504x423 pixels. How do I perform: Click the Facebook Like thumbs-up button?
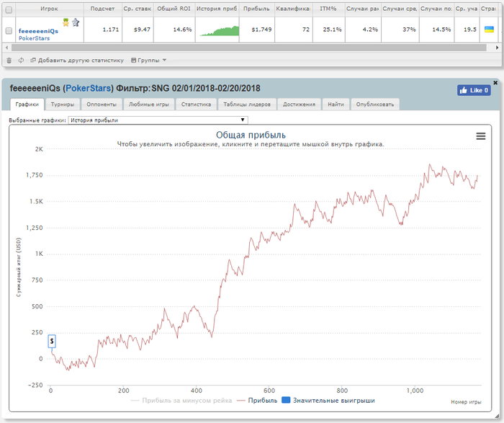coord(474,90)
